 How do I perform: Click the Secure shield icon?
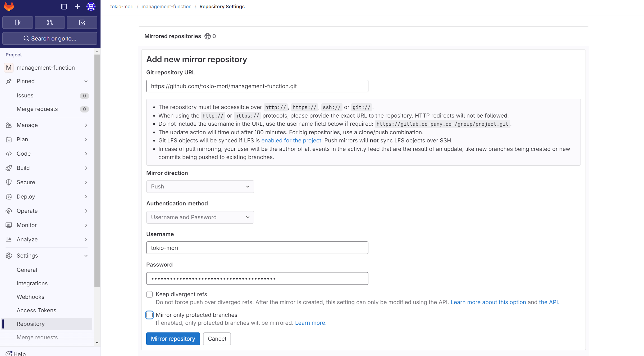[x=9, y=182]
